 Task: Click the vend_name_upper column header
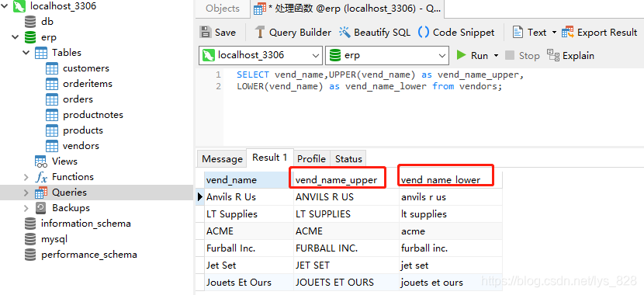(x=346, y=180)
